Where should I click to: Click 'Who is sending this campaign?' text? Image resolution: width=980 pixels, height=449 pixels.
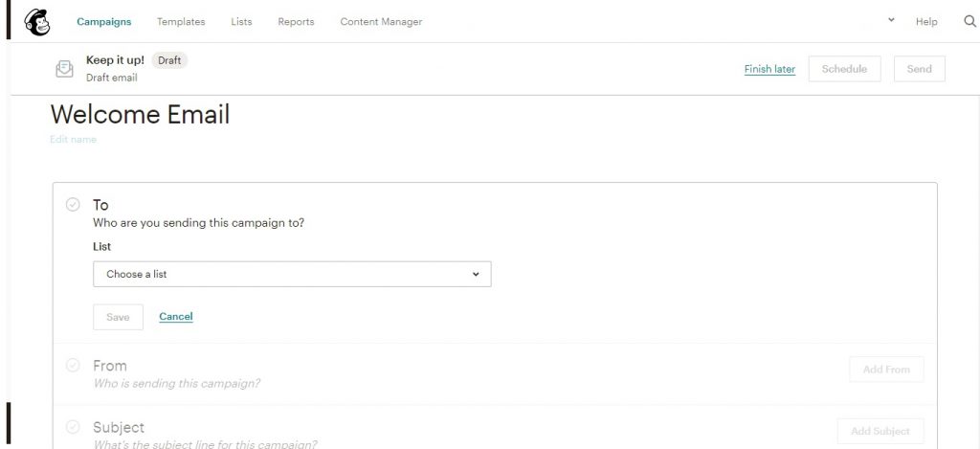pos(177,383)
